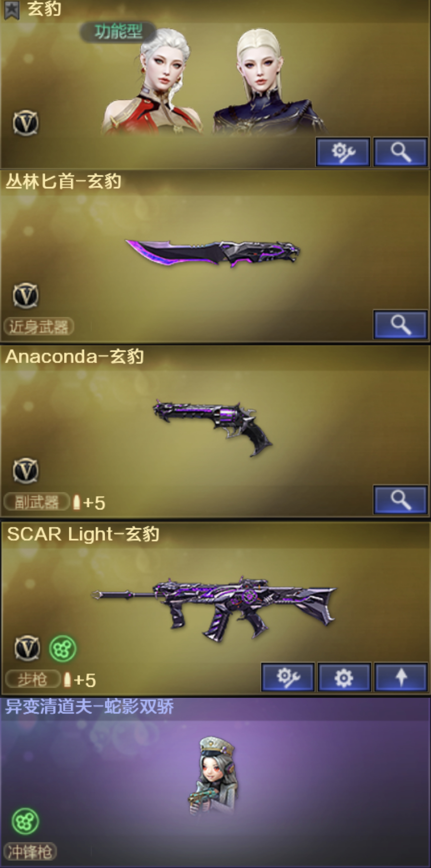Open the wrench-gear settings on the 玄豹 character card
This screenshot has height=868, width=431.
tap(343, 152)
